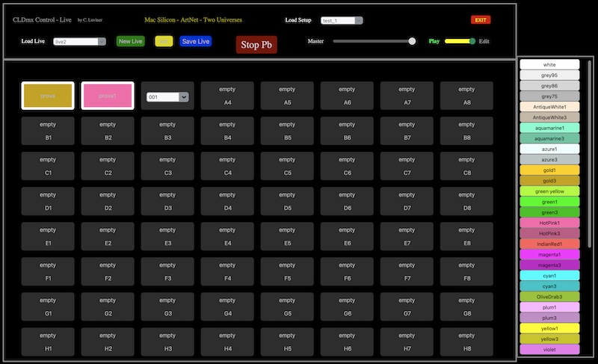Viewport: 598px width, 364px height.
Task: Pick the OliveDrab3 color swatch
Action: click(x=549, y=297)
